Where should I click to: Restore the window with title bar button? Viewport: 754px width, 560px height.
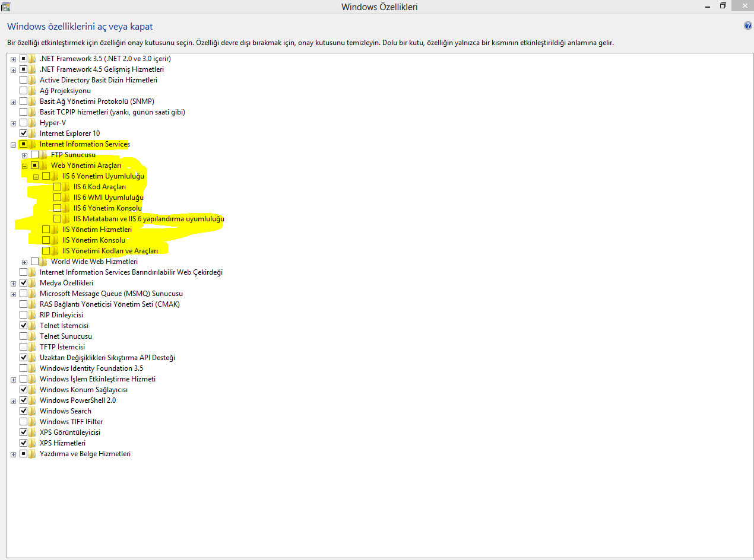(x=723, y=5)
